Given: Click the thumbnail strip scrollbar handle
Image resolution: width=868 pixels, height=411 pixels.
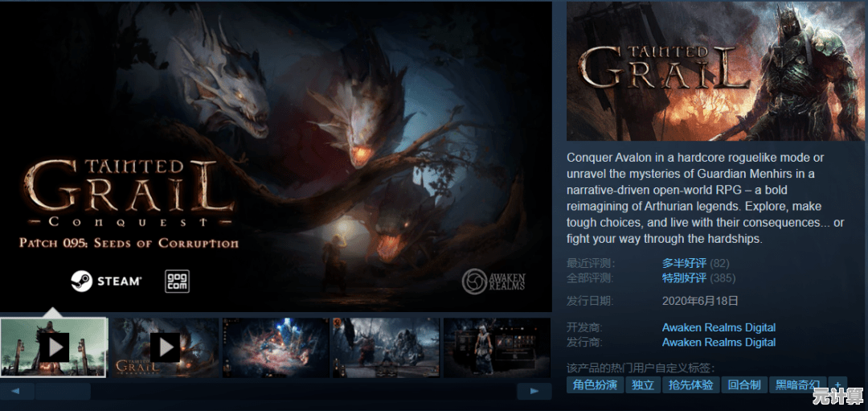Looking at the screenshot, I should pyautogui.click(x=63, y=391).
